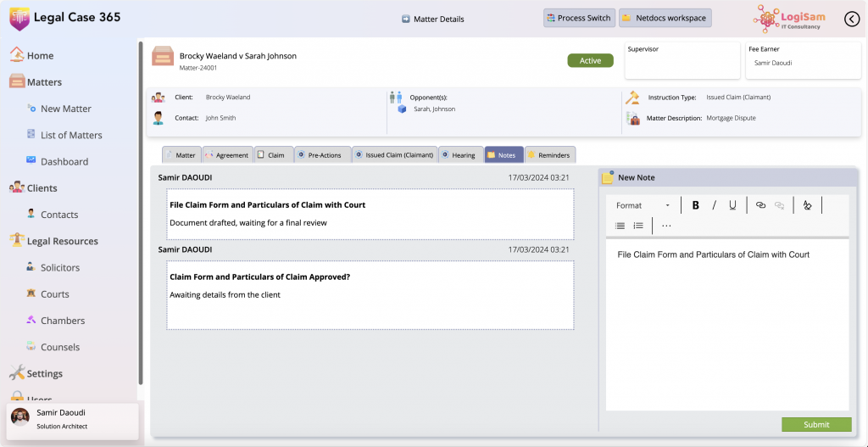Click the insert link icon
Screen dimensions: 868x447
[760, 205]
